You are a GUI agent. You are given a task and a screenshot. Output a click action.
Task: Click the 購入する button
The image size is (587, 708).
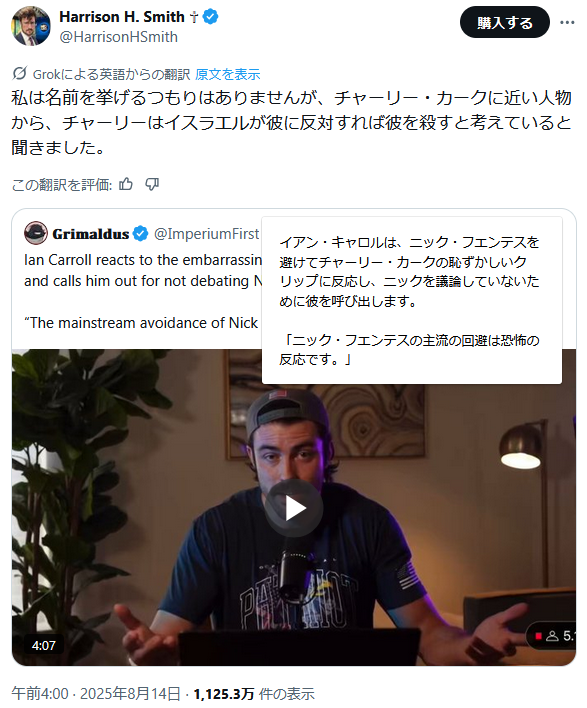coord(505,22)
